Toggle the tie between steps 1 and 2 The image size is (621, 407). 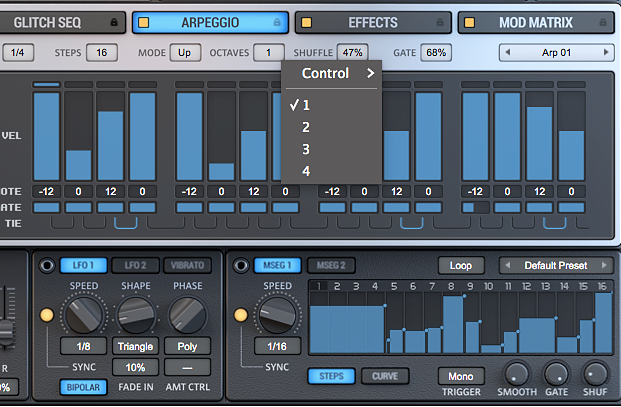coord(62,223)
